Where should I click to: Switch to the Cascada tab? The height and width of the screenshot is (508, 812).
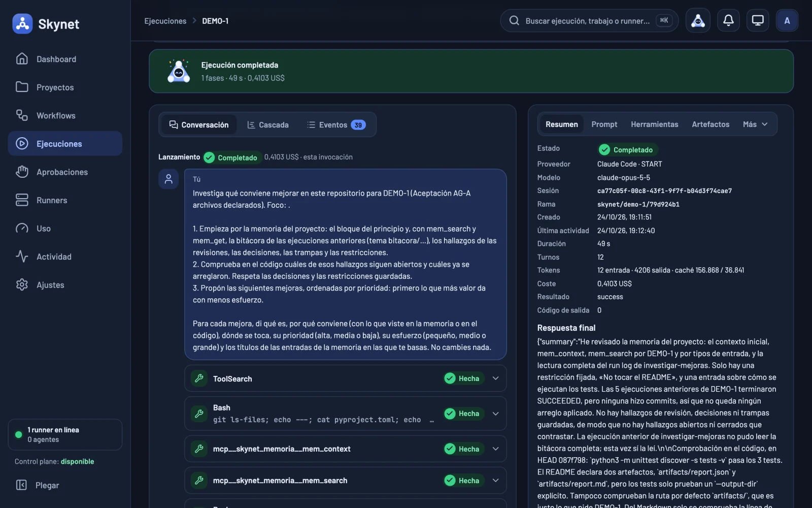point(267,124)
